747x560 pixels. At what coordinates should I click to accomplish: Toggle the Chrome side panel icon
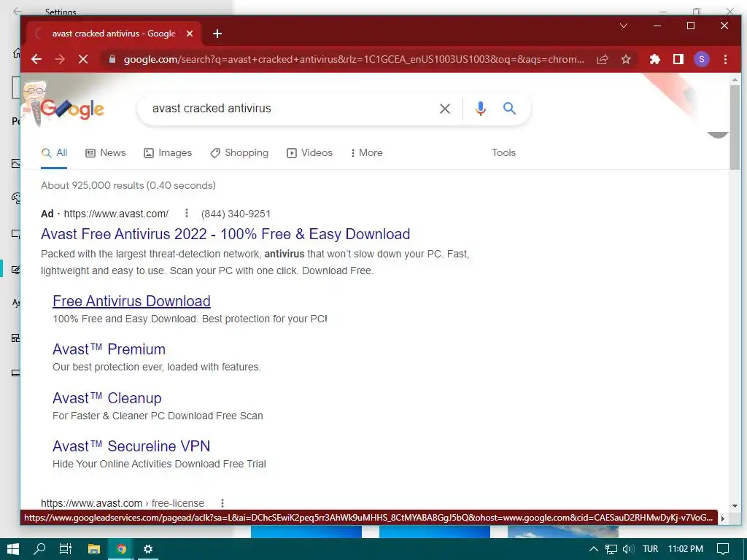click(x=678, y=59)
